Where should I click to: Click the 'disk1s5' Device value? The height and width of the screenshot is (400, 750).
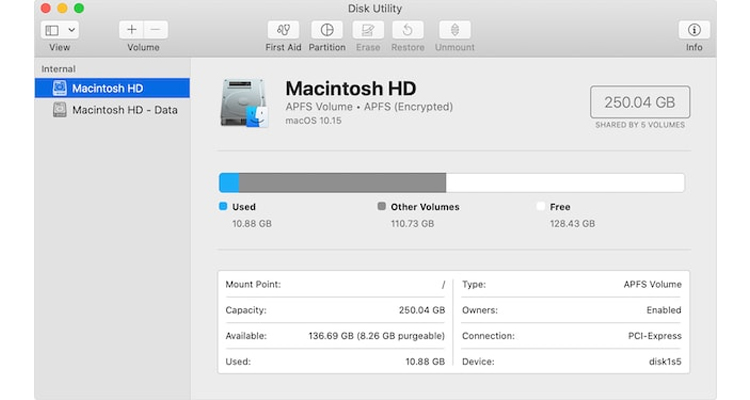[x=665, y=362]
